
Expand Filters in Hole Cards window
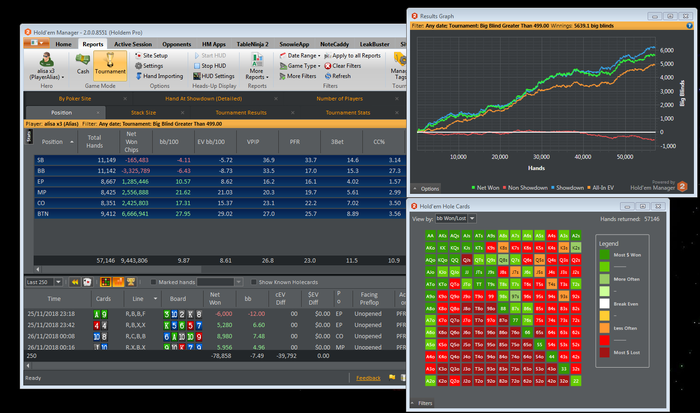422,403
